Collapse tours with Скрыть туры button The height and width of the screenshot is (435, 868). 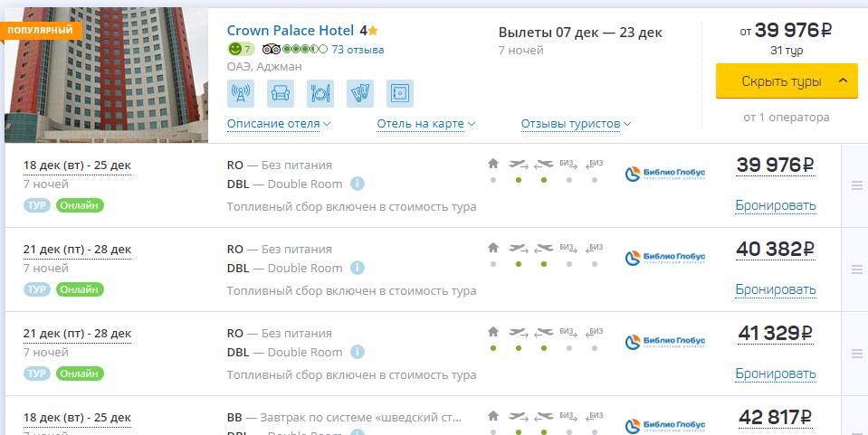tap(787, 81)
